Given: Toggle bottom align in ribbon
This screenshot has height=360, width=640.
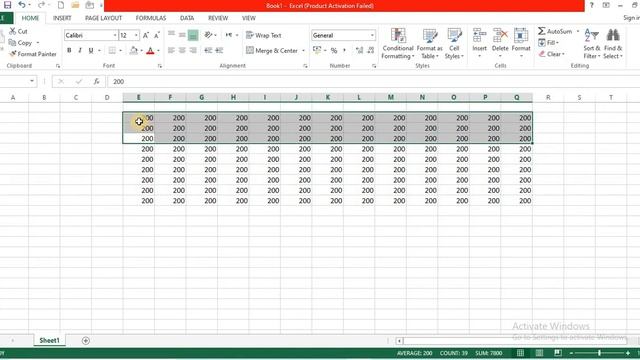Looking at the screenshot, I should (x=193, y=35).
